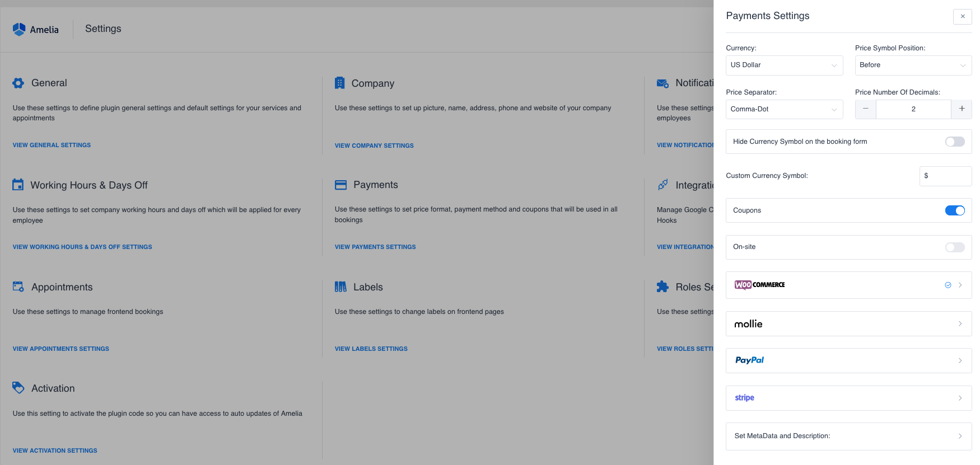Toggle Hide Currency Symbol on booking form
This screenshot has width=980, height=465.
tap(955, 142)
